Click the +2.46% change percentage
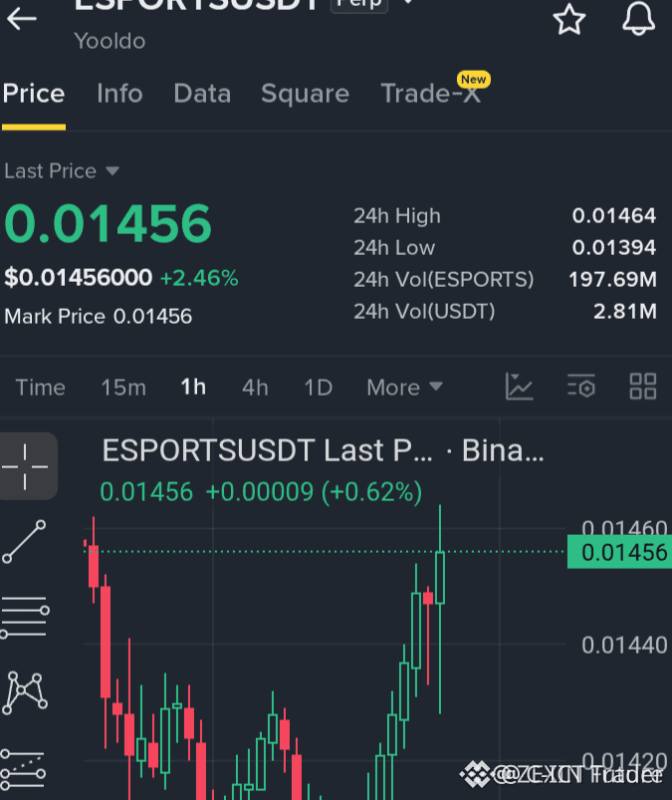Screen dimensions: 672x800 199,278
